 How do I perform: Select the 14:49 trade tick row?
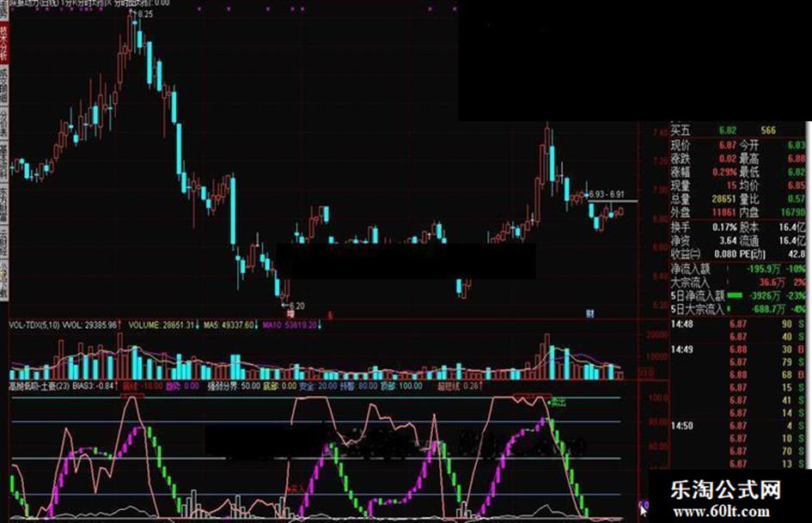(737, 350)
